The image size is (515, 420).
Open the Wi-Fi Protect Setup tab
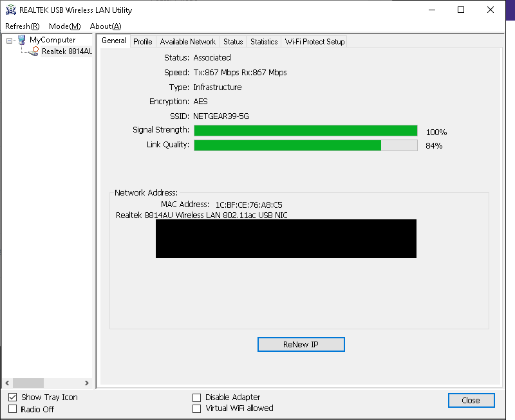[314, 42]
